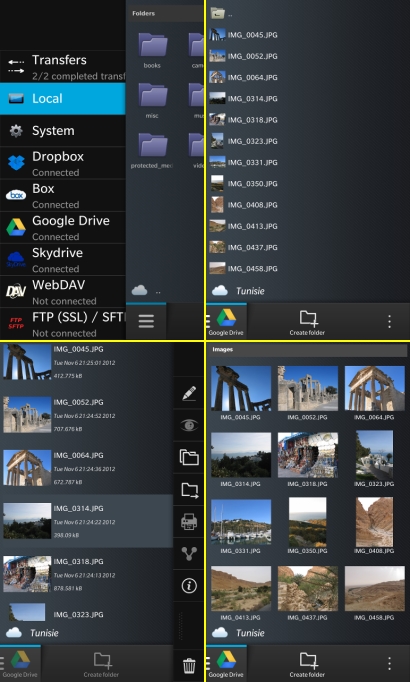Click Create folder in top-right panel

[x=307, y=323]
